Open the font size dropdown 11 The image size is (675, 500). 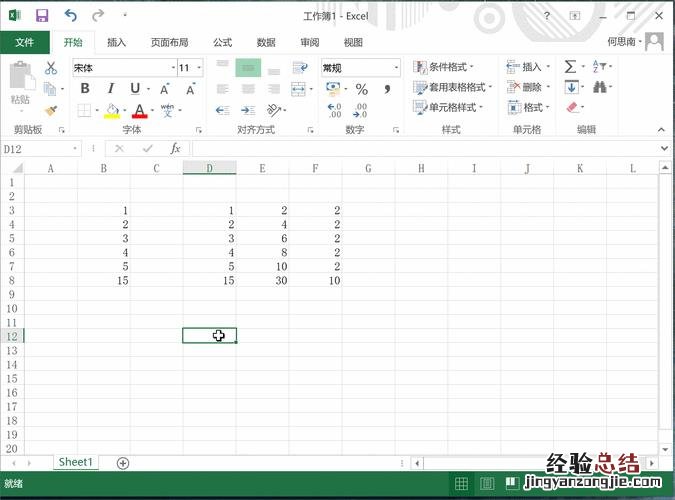(x=199, y=68)
